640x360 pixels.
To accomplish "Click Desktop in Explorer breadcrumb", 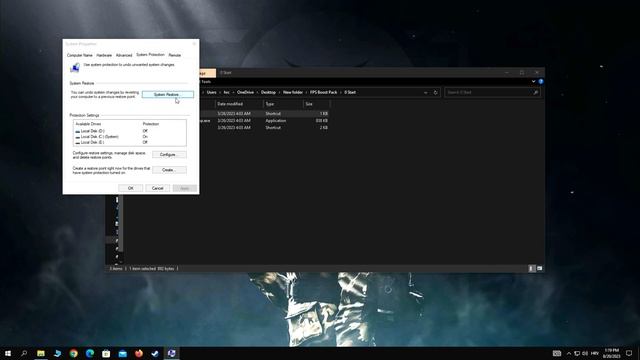I will tap(268, 92).
